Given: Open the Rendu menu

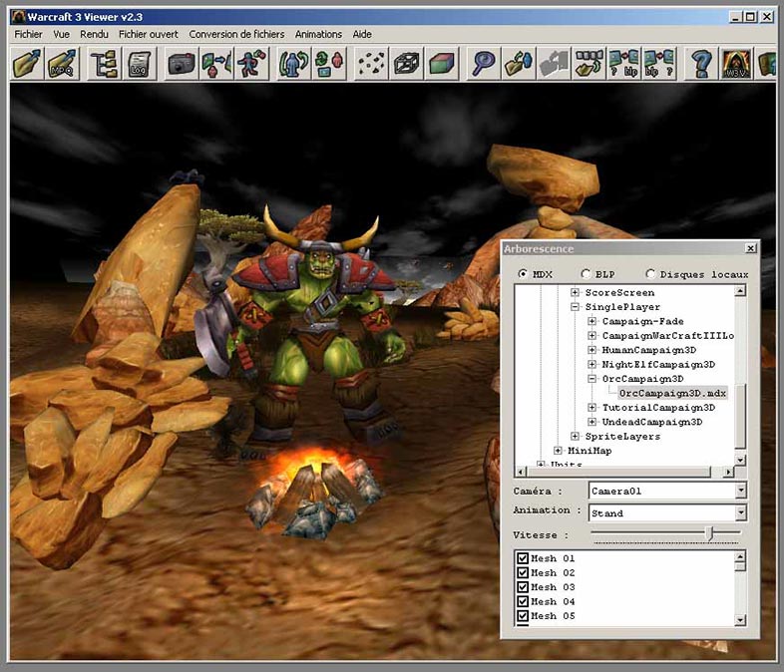Looking at the screenshot, I should [94, 34].
